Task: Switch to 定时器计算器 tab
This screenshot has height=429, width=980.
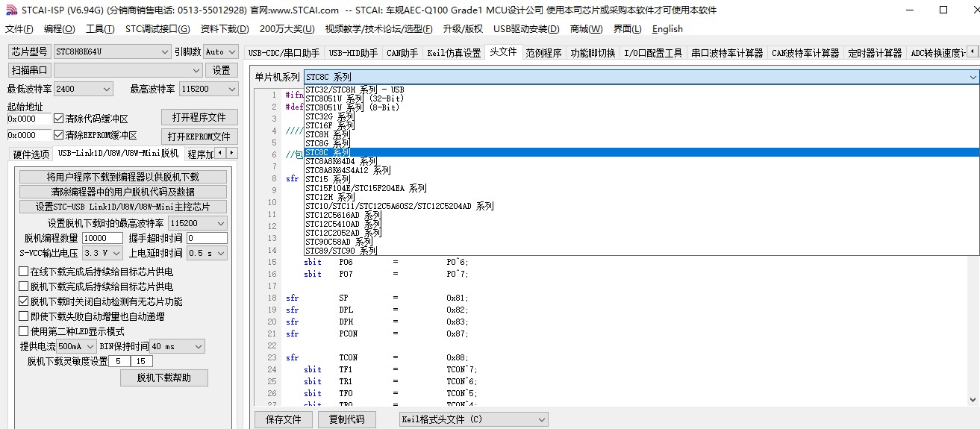Action: pos(875,53)
